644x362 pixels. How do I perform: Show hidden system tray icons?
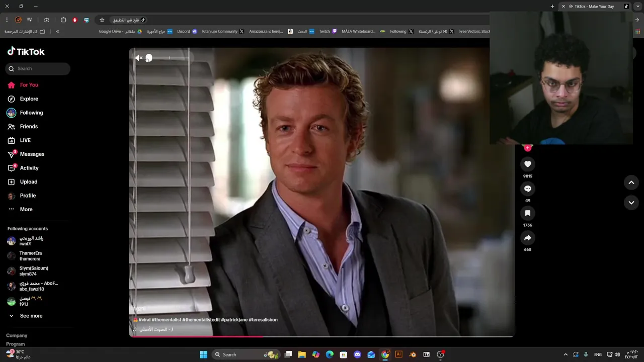click(566, 354)
